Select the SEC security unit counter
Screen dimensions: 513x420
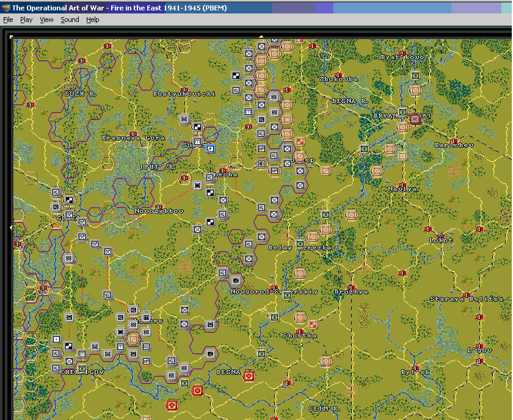coord(146,347)
